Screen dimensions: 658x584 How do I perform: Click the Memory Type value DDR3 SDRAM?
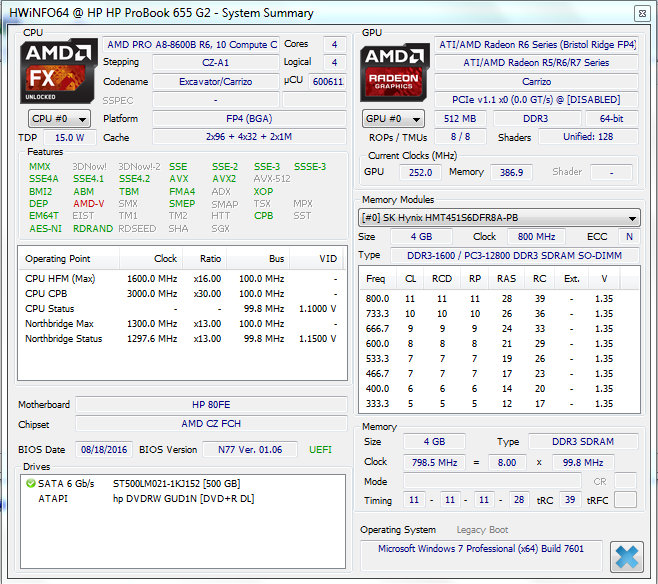[583, 442]
